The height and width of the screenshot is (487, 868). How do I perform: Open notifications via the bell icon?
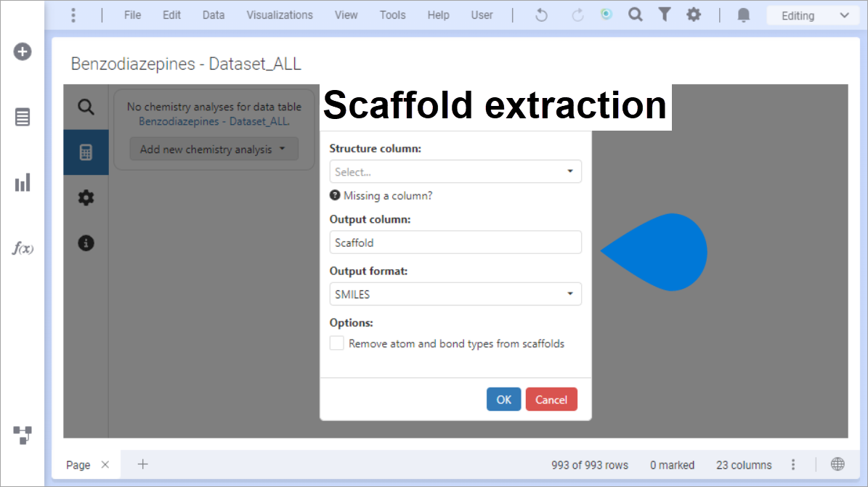point(743,15)
